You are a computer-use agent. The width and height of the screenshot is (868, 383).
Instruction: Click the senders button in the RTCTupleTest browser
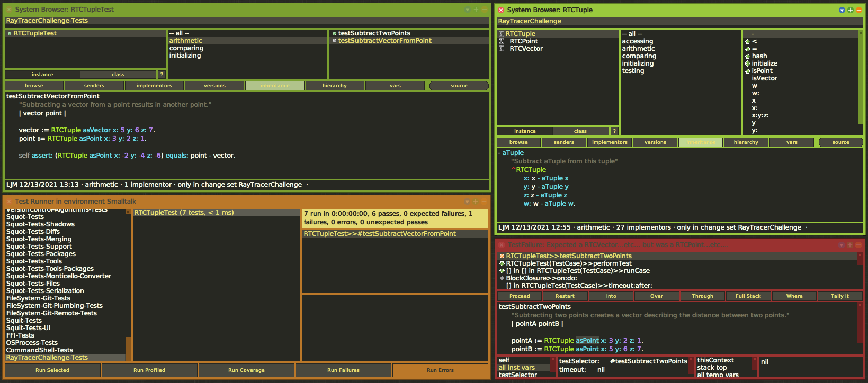tap(94, 86)
